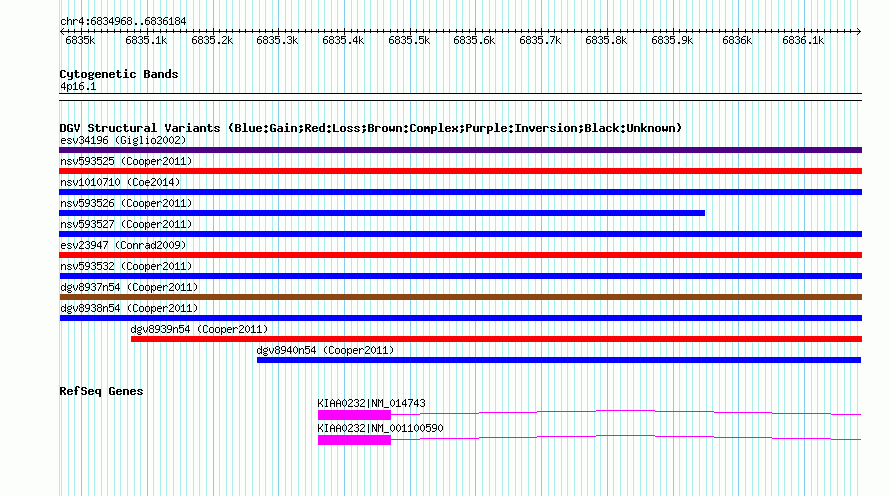
Task: Click the 6836.1k ruler position
Action: pyautogui.click(x=803, y=40)
